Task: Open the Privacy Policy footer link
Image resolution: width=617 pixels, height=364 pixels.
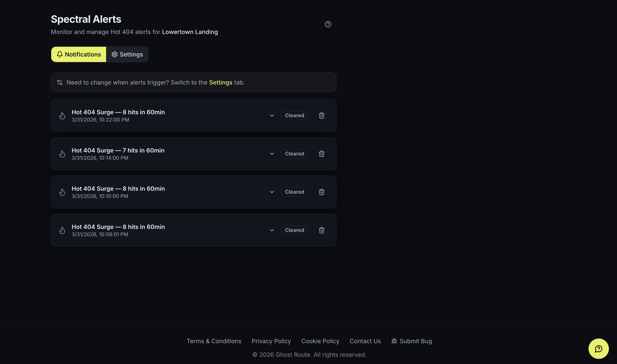Action: [271, 341]
